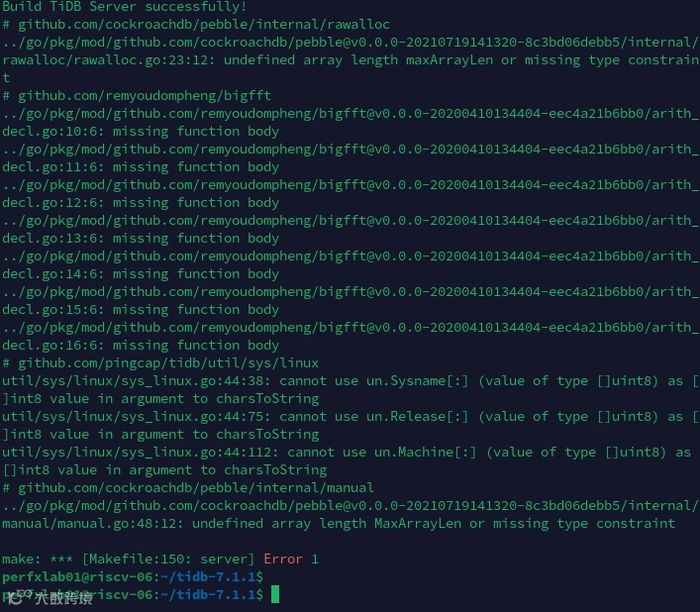This screenshot has height=612, width=700.
Task: Click "decl.go:14:6: missing function body"
Action: coord(141,274)
